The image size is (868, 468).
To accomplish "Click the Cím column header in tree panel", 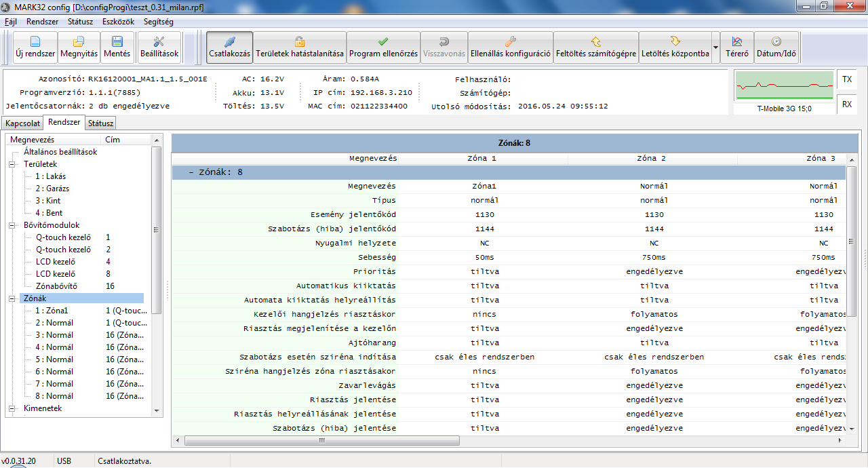I will pos(127,140).
